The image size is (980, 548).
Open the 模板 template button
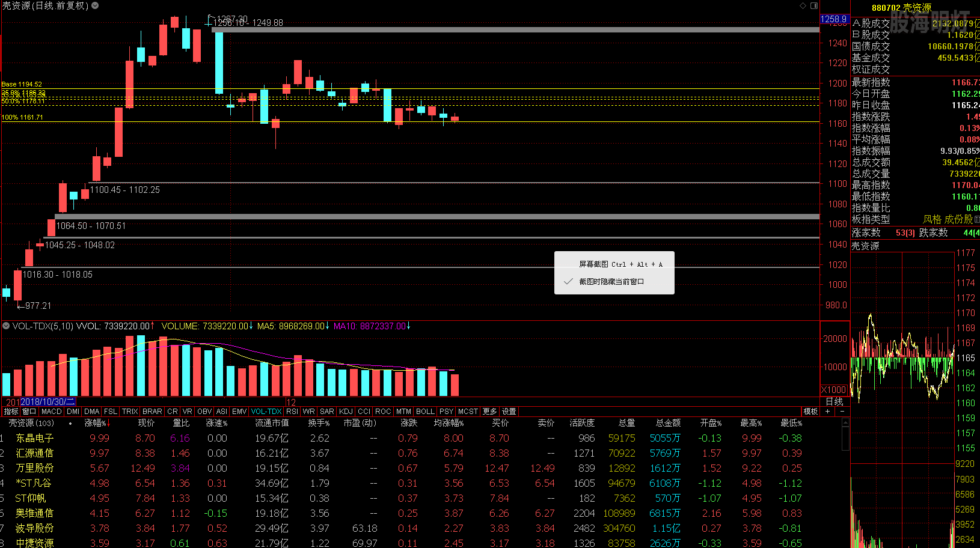(810, 412)
